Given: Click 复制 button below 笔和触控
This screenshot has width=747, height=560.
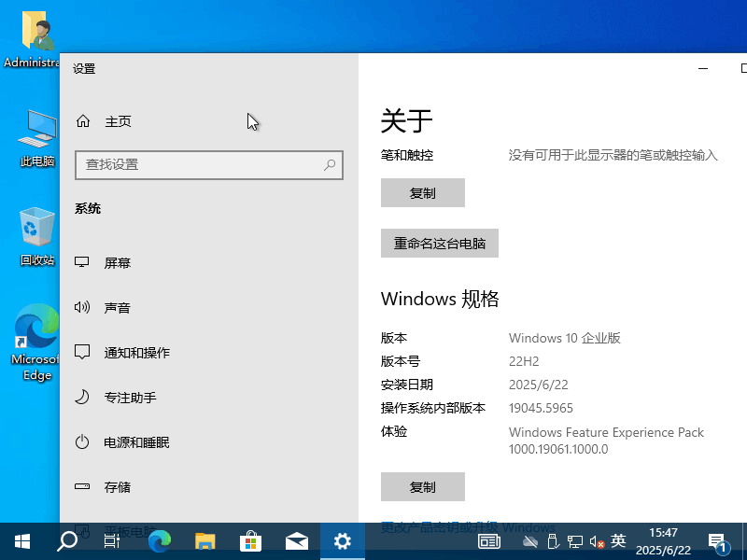Looking at the screenshot, I should (423, 193).
